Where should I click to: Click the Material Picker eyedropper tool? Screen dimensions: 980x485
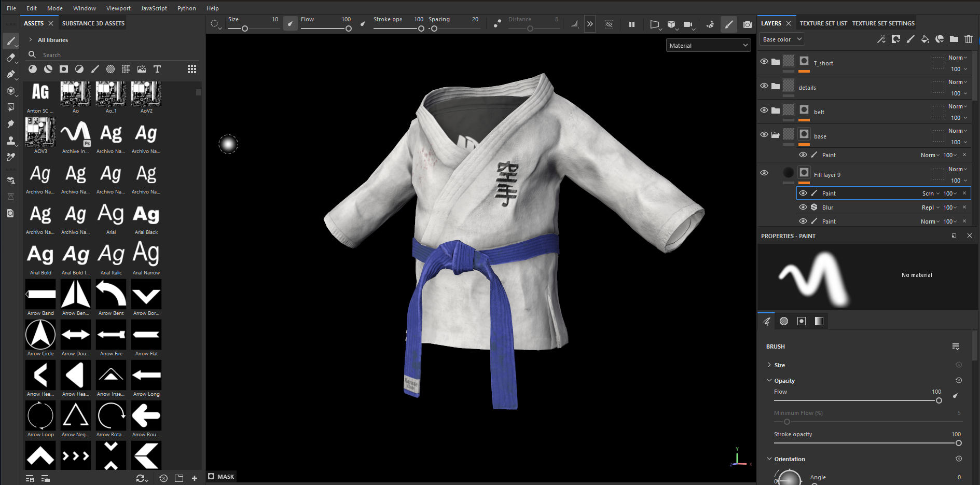pyautogui.click(x=10, y=157)
